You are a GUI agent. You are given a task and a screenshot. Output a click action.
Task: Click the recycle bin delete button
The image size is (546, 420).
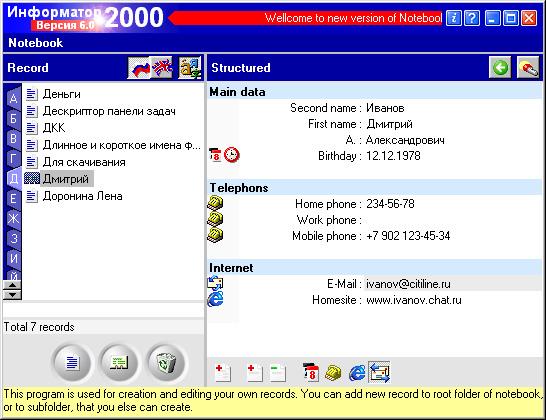pos(166,363)
